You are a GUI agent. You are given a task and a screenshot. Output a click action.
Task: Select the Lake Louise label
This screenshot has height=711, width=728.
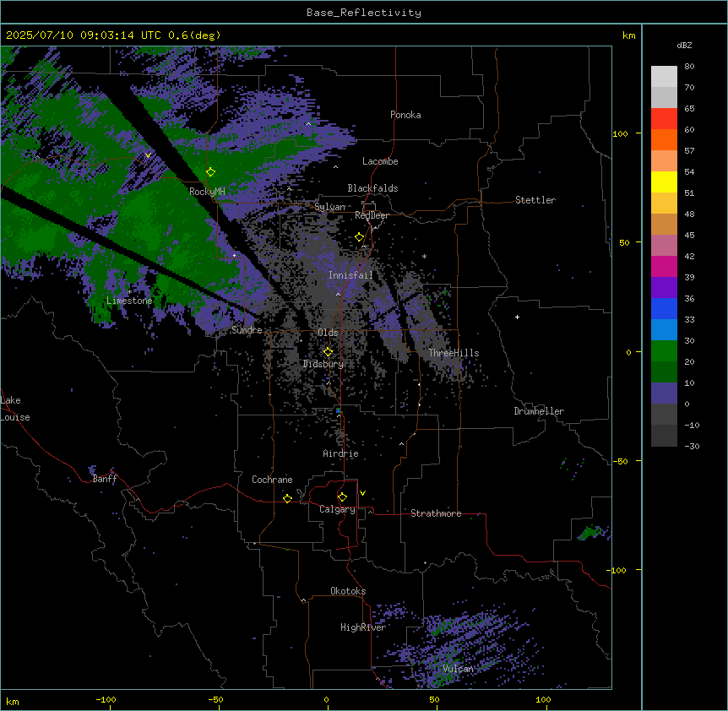pyautogui.click(x=15, y=409)
